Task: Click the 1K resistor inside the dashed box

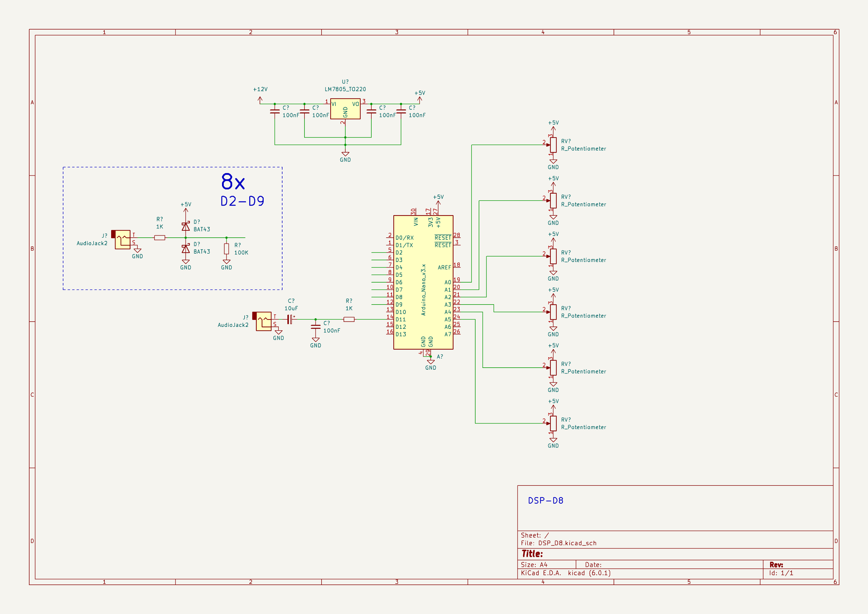Action: [159, 238]
